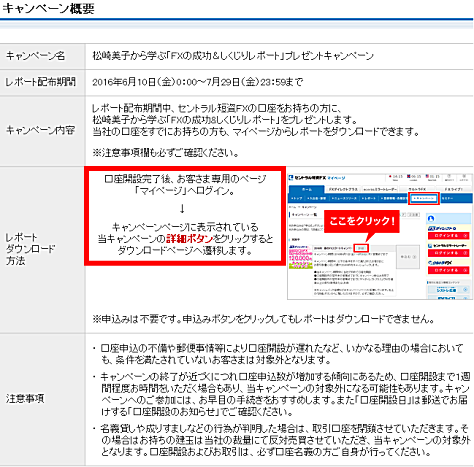
Task: Click the キャンペーン概要 heading
Action: (x=48, y=8)
